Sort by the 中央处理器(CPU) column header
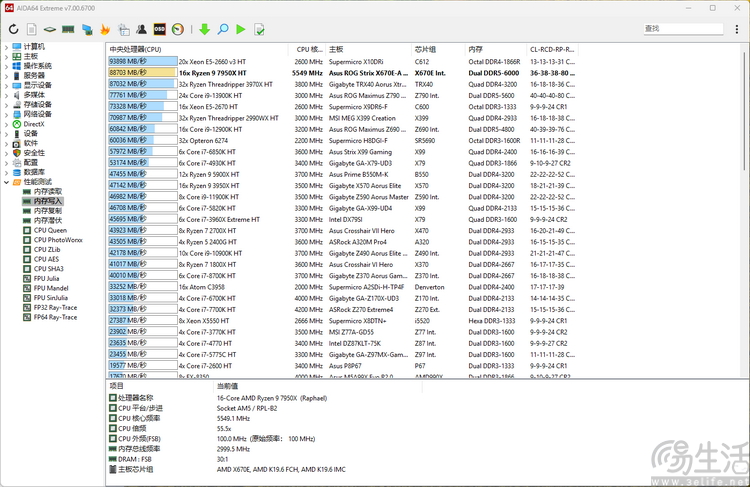 point(197,49)
